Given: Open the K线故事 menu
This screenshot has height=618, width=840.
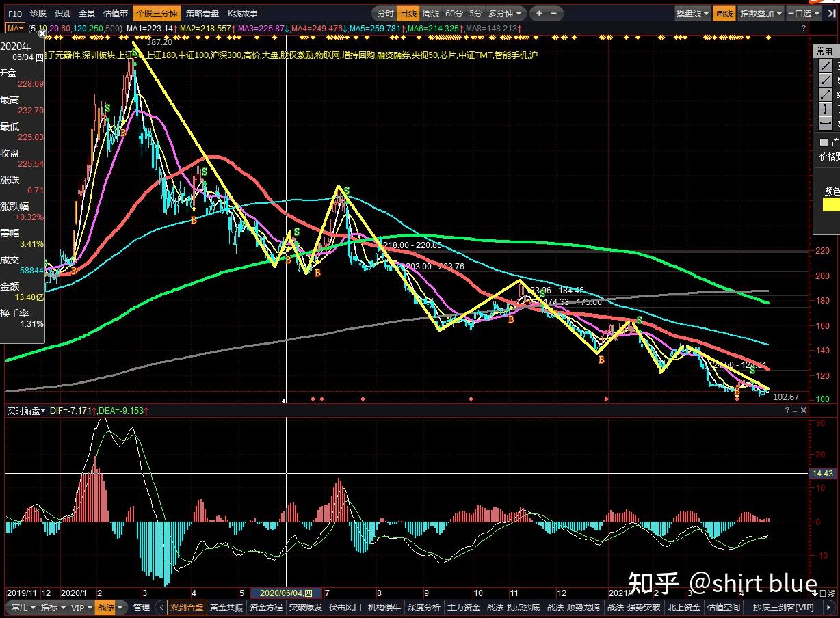Looking at the screenshot, I should click(x=243, y=13).
